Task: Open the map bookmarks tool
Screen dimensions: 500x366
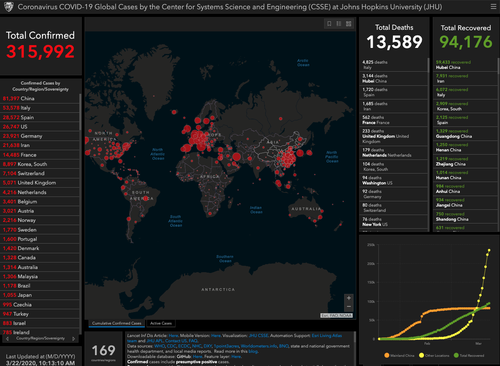Action: point(329,24)
